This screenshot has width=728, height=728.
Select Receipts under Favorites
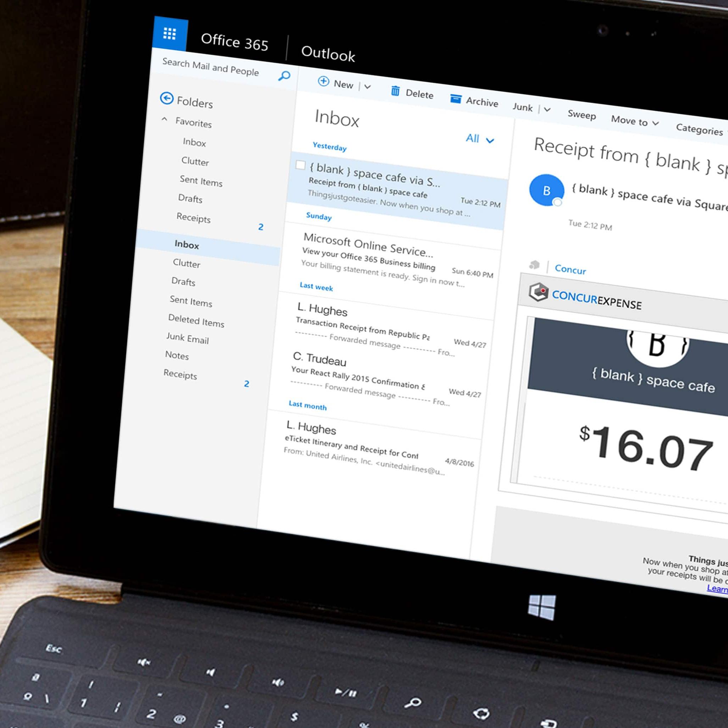(x=193, y=218)
